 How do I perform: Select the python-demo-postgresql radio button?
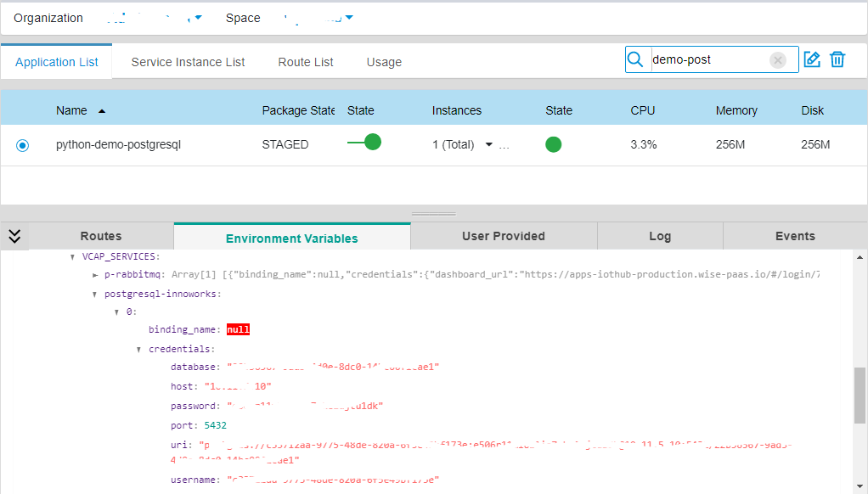[x=20, y=144]
